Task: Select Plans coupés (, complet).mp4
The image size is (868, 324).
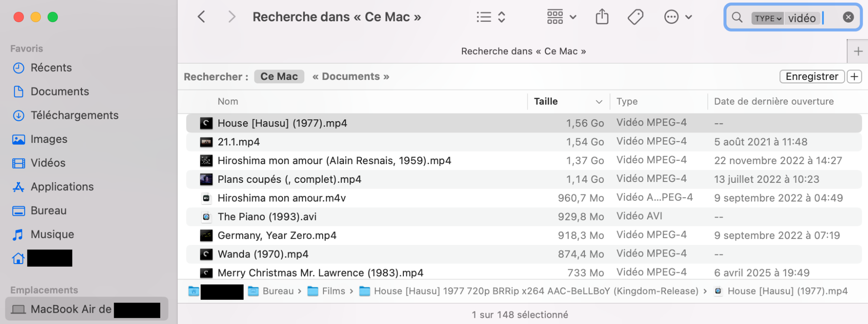Action: [524, 179]
